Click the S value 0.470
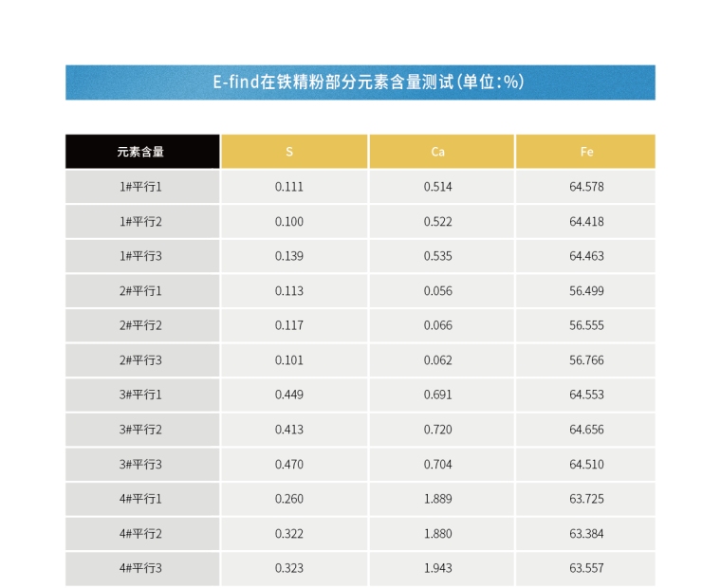The image size is (721, 588). (289, 465)
